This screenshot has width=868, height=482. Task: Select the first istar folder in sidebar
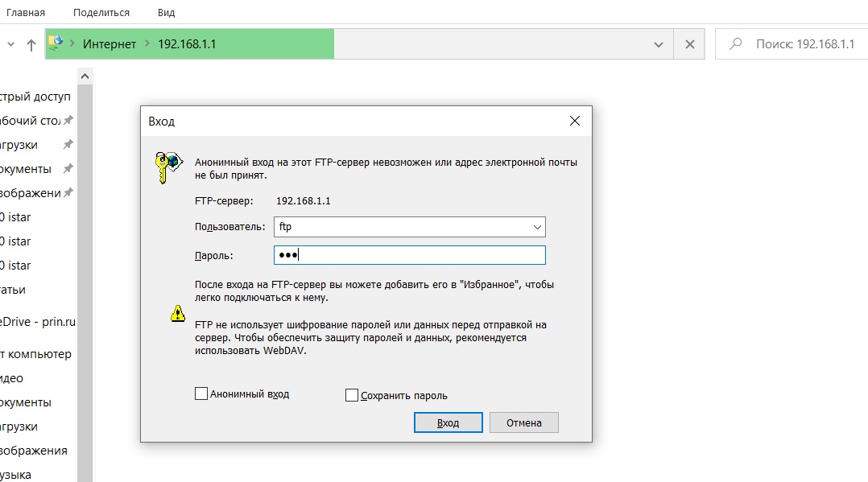point(15,217)
